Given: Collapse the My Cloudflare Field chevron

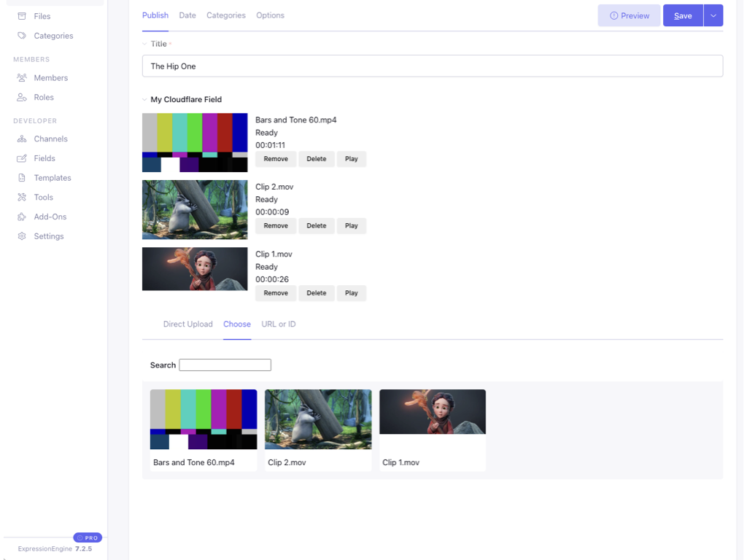Looking at the screenshot, I should coord(144,99).
